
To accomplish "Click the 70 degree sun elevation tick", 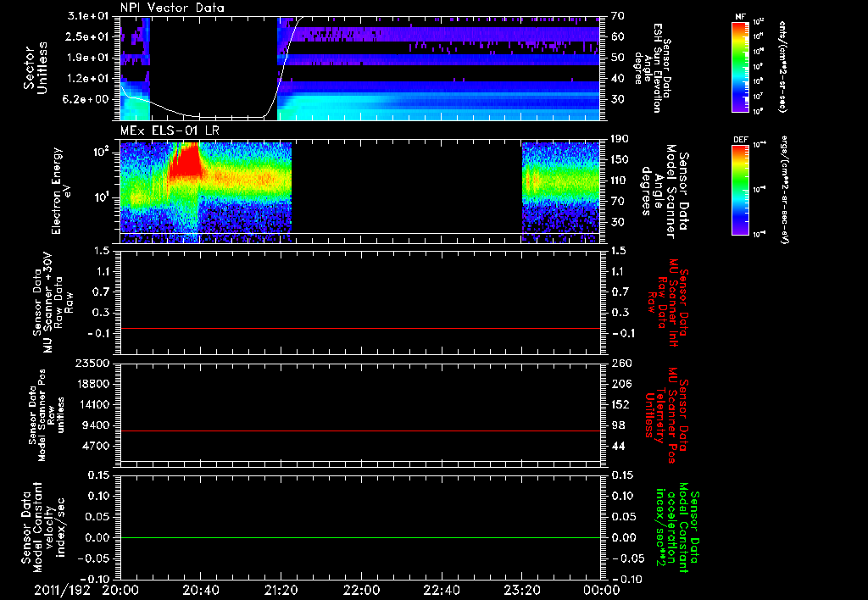I will (618, 16).
